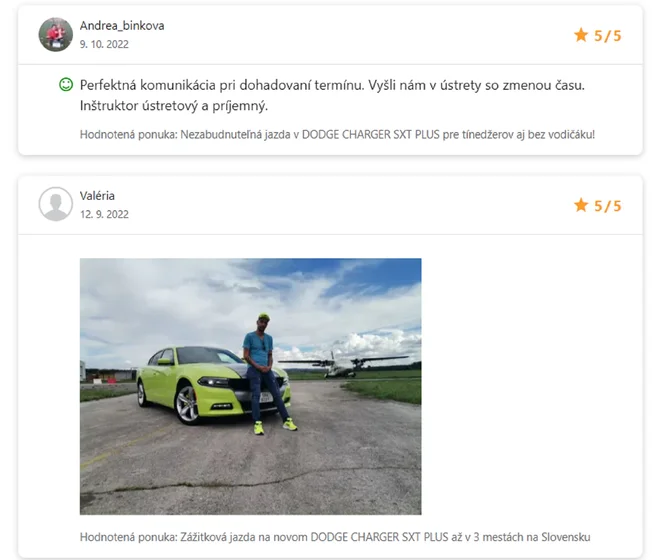Click the 9. 10. 2022 review date

[x=104, y=44]
